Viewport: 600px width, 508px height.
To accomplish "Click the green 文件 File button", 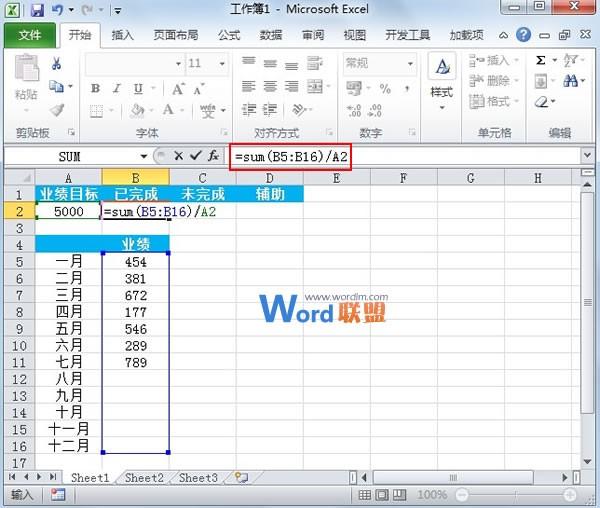I will click(30, 35).
